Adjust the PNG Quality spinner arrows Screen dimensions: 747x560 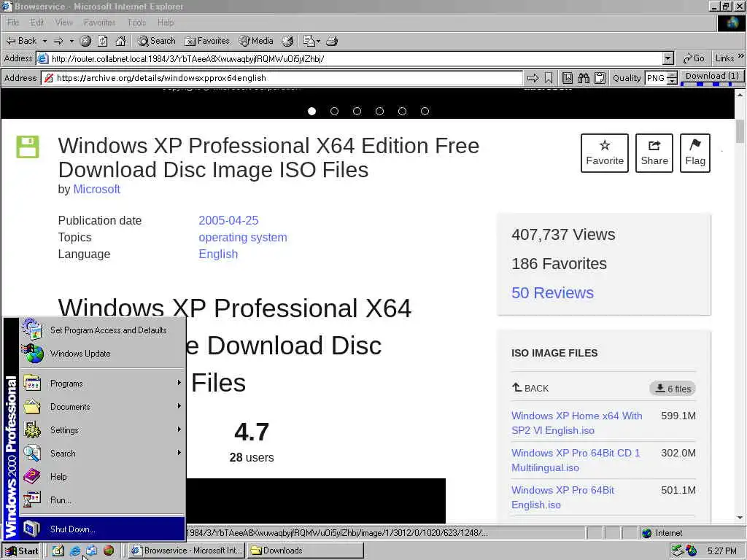coord(672,78)
